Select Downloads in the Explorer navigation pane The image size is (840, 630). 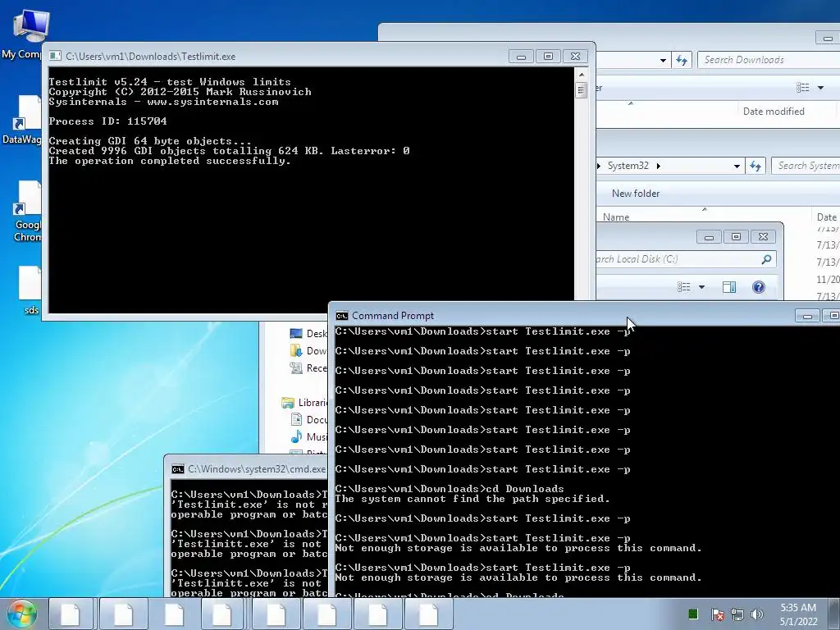tap(308, 351)
